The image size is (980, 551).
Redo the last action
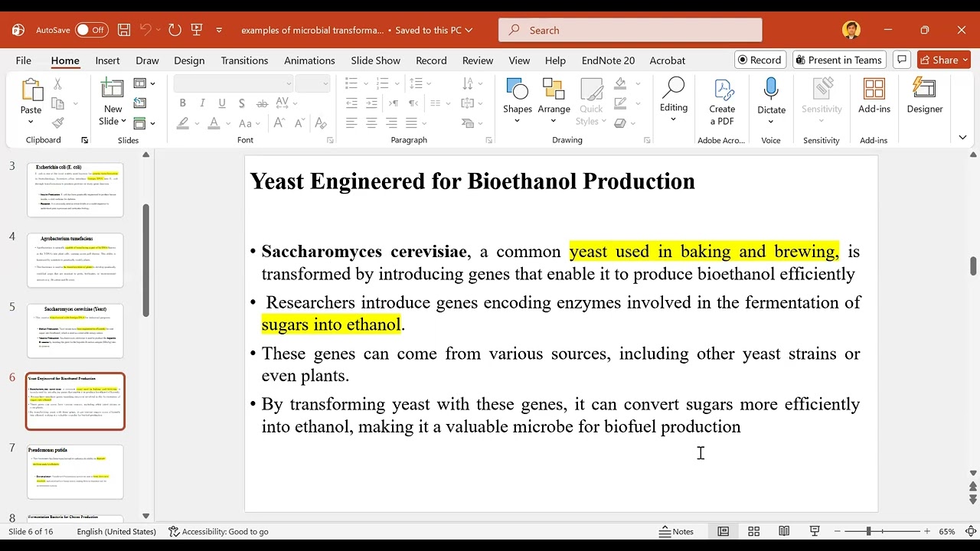[175, 30]
